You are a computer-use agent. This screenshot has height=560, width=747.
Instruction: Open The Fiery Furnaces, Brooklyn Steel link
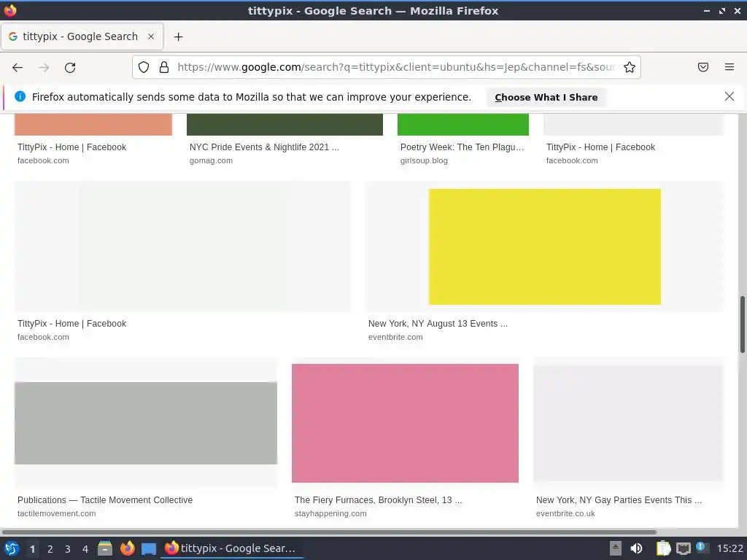(x=379, y=500)
